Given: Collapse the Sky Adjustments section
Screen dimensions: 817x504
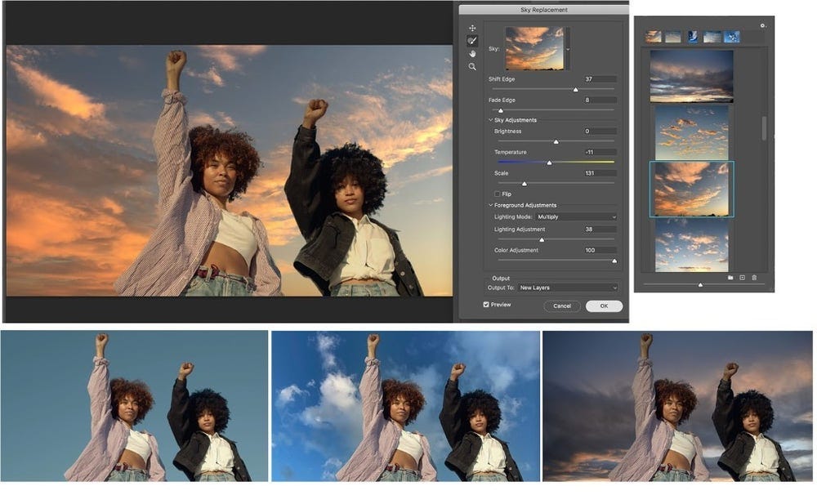Looking at the screenshot, I should 491,120.
